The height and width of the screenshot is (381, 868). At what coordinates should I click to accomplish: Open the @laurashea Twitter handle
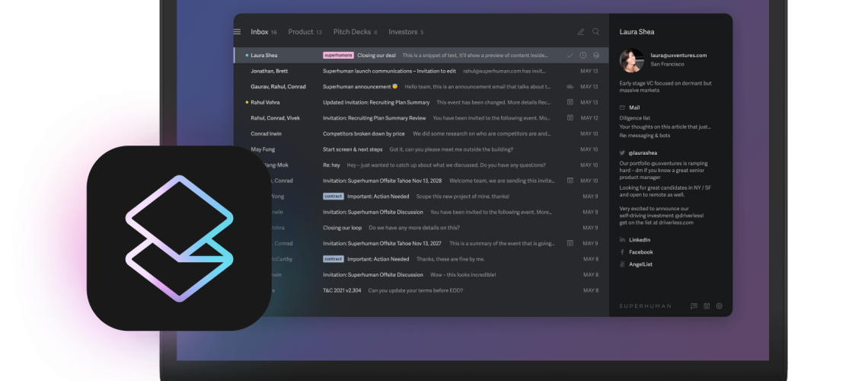click(x=643, y=153)
